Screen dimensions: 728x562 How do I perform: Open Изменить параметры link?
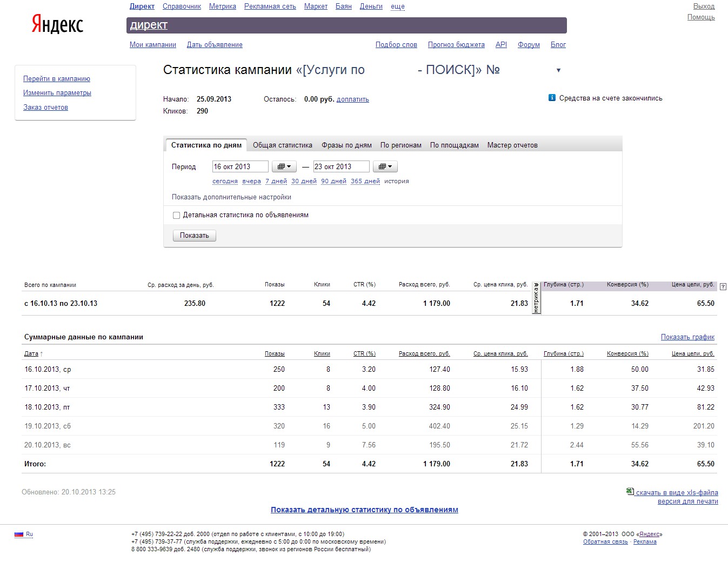click(57, 93)
